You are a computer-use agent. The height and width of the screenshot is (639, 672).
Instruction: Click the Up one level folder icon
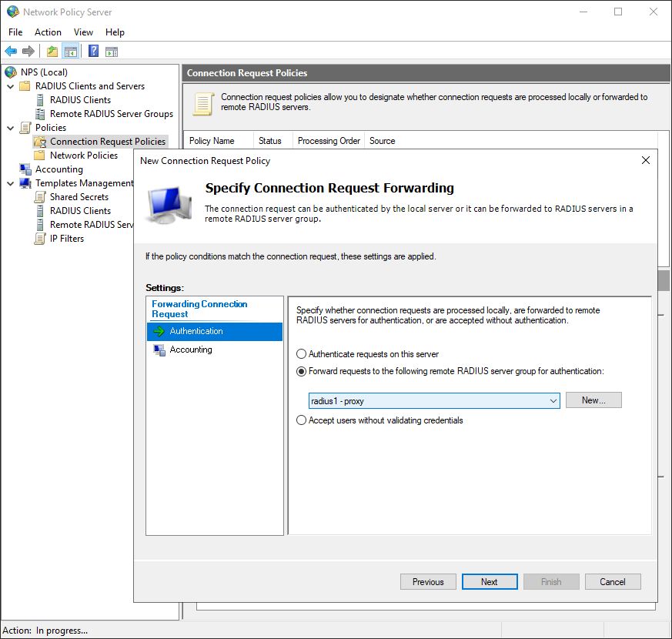click(x=52, y=52)
